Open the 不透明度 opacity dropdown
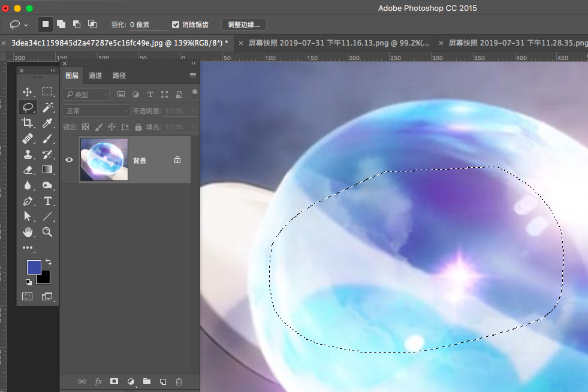 pyautogui.click(x=194, y=111)
